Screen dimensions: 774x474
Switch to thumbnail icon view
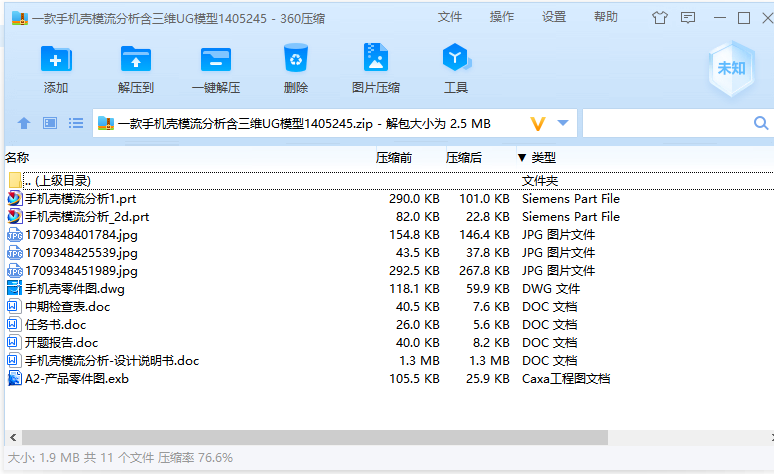(50, 123)
